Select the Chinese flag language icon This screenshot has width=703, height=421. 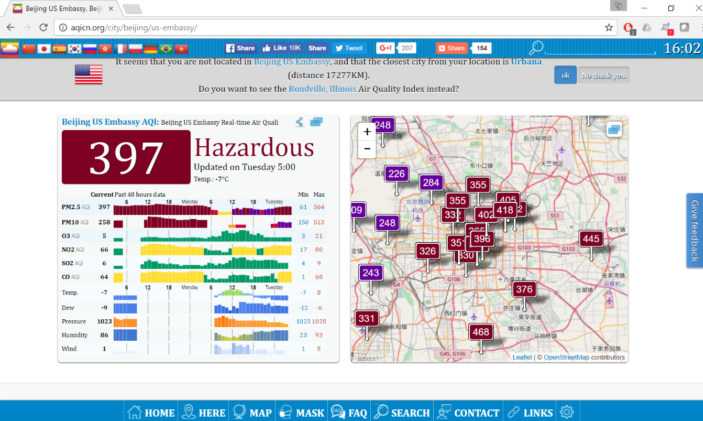pos(29,48)
